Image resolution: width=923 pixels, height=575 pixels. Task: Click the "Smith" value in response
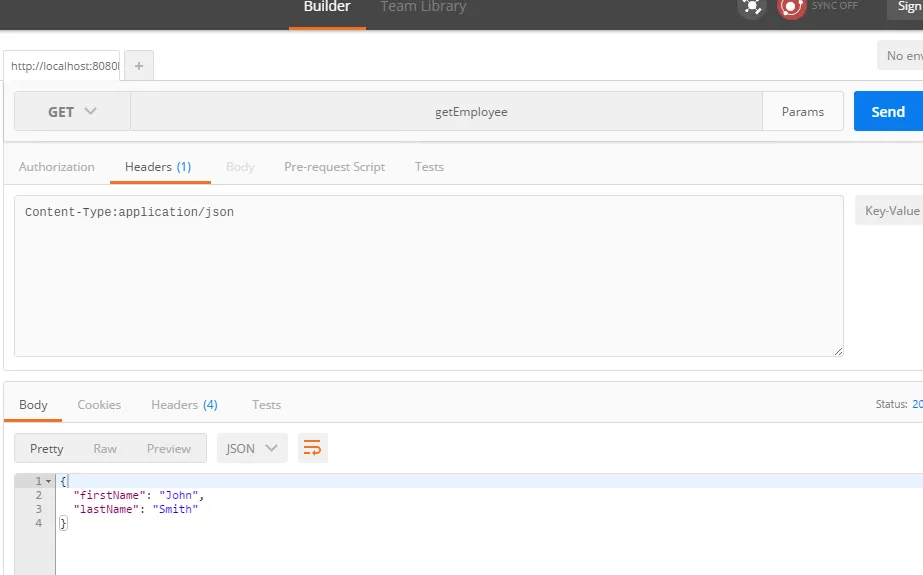pos(175,509)
